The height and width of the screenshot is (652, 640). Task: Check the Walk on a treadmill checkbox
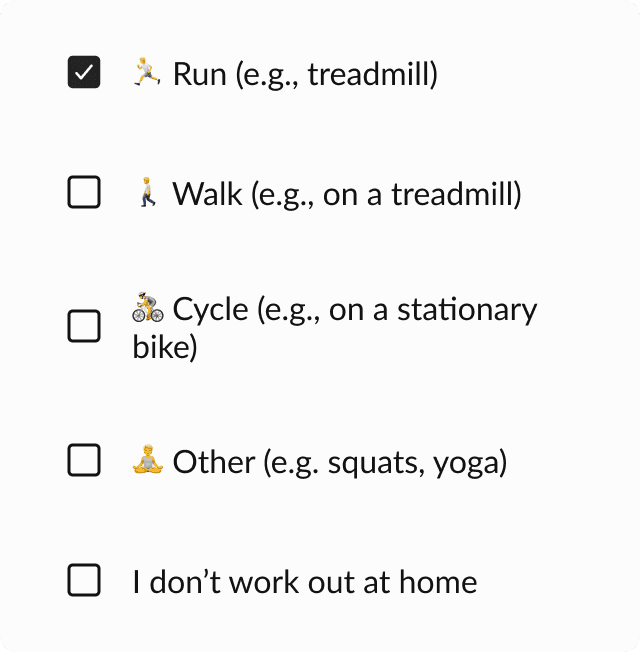pyautogui.click(x=84, y=192)
